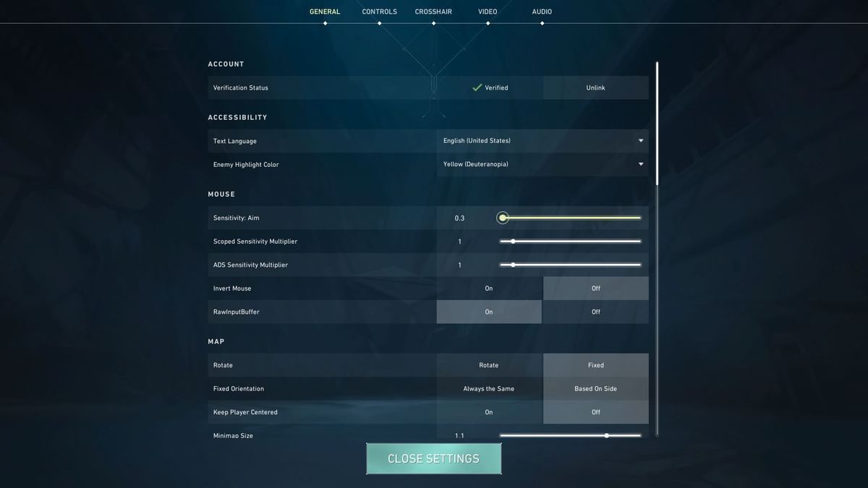Enable Invert Mouse
This screenshot has width=868, height=488.
pyautogui.click(x=489, y=288)
